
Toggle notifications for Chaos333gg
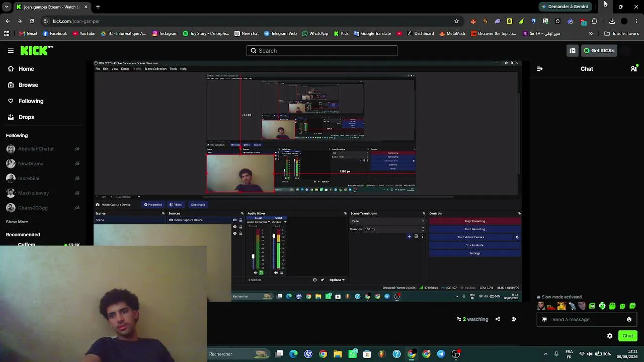point(77,208)
